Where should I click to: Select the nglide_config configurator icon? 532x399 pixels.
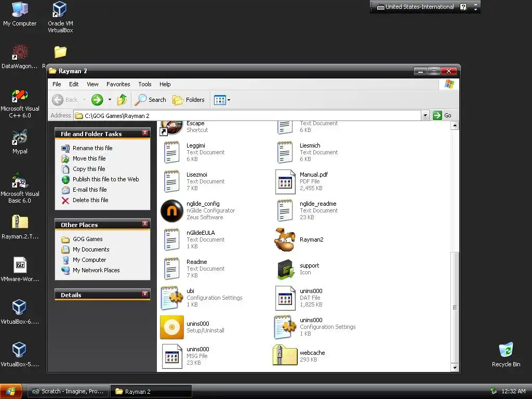(x=171, y=211)
